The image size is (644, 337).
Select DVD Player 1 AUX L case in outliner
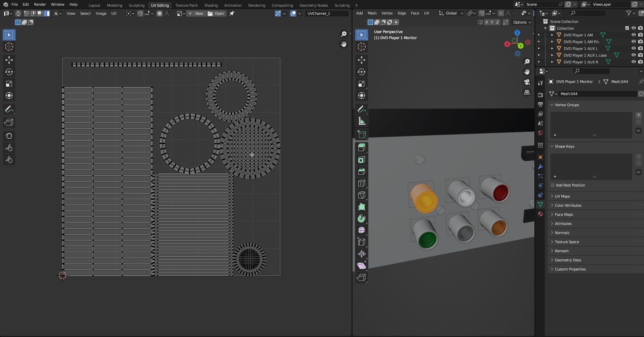[585, 55]
